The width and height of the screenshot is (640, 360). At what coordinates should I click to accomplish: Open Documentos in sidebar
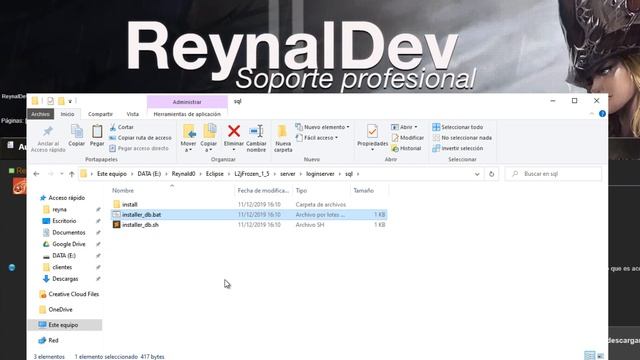69,233
